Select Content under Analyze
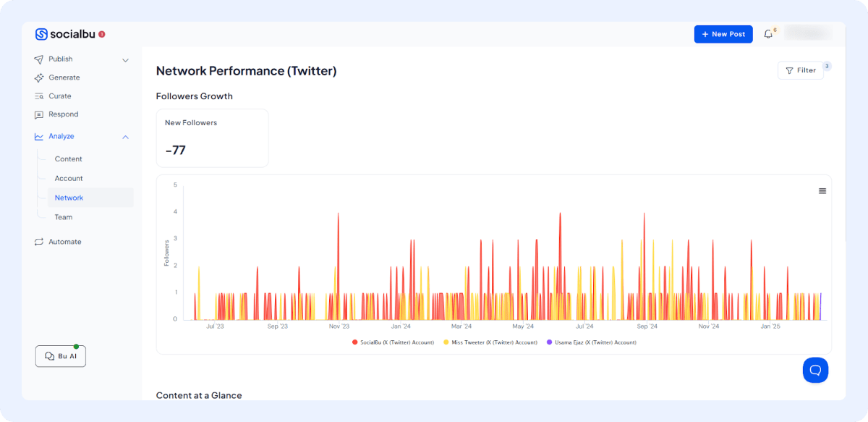 [69, 159]
